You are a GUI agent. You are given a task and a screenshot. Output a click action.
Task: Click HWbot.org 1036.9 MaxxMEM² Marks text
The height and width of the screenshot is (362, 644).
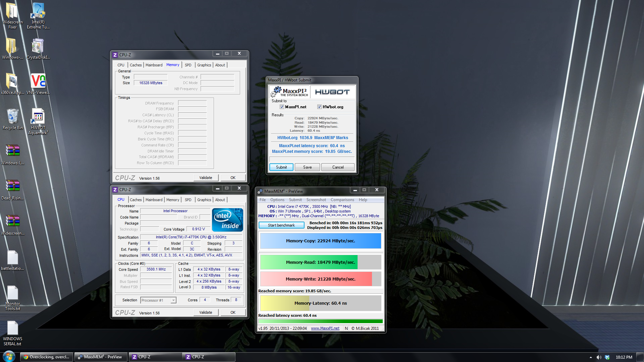(x=313, y=138)
